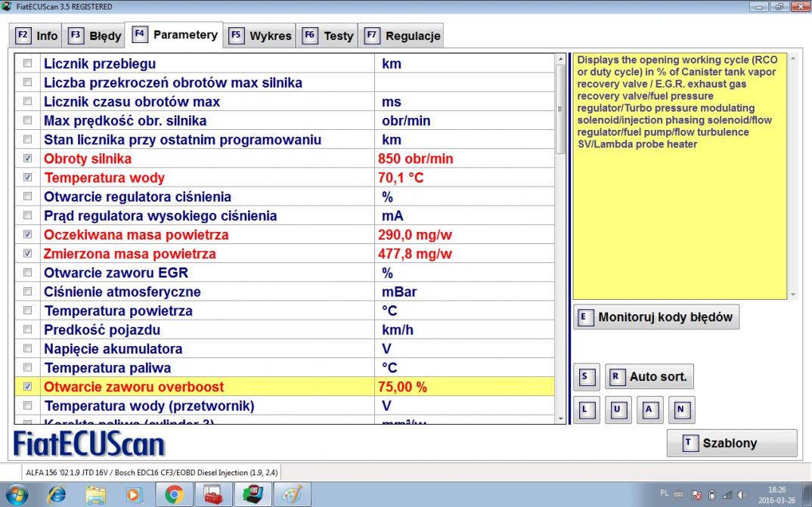Click the 75,00 % overboost value
812x507 pixels.
tap(402, 387)
